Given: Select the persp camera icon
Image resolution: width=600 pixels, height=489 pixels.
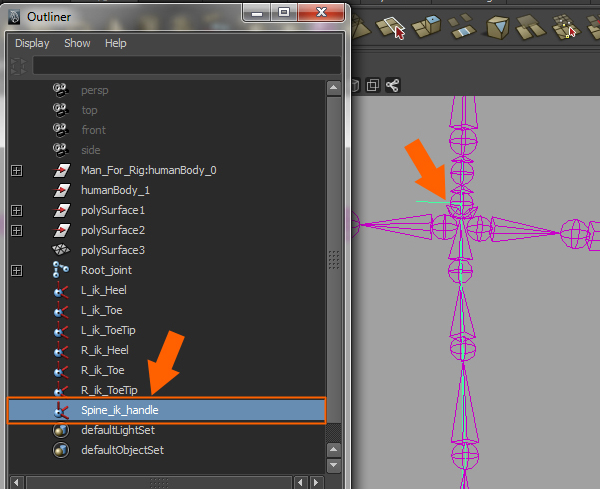Looking at the screenshot, I should click(x=60, y=90).
